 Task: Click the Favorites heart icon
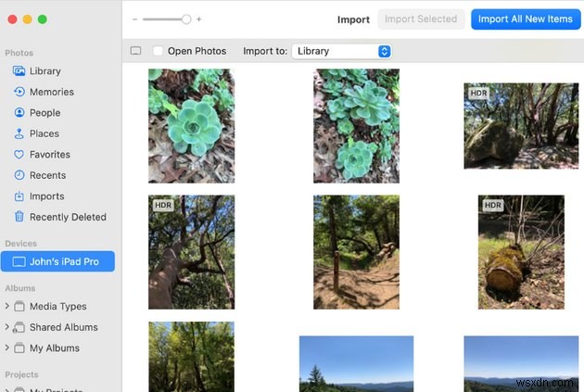click(19, 154)
